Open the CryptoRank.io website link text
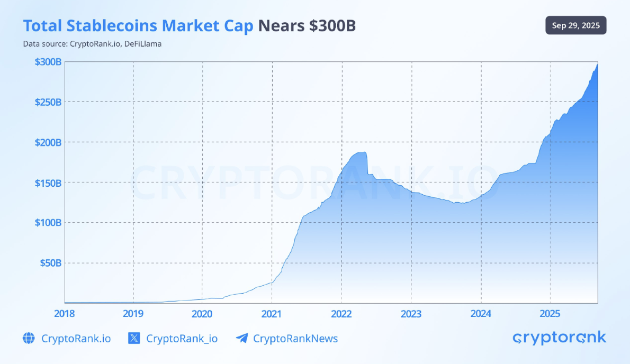Viewport: 630px width, 364px height. [x=76, y=339]
